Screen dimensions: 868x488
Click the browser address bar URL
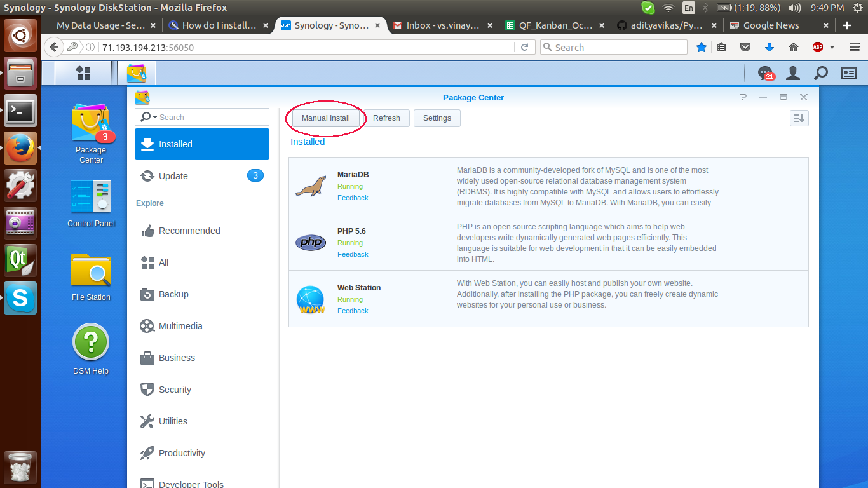click(148, 47)
